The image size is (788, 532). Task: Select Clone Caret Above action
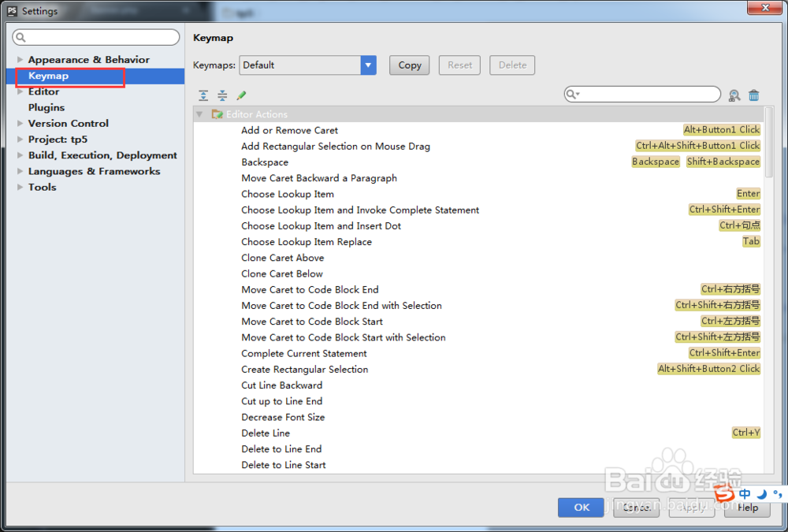282,258
